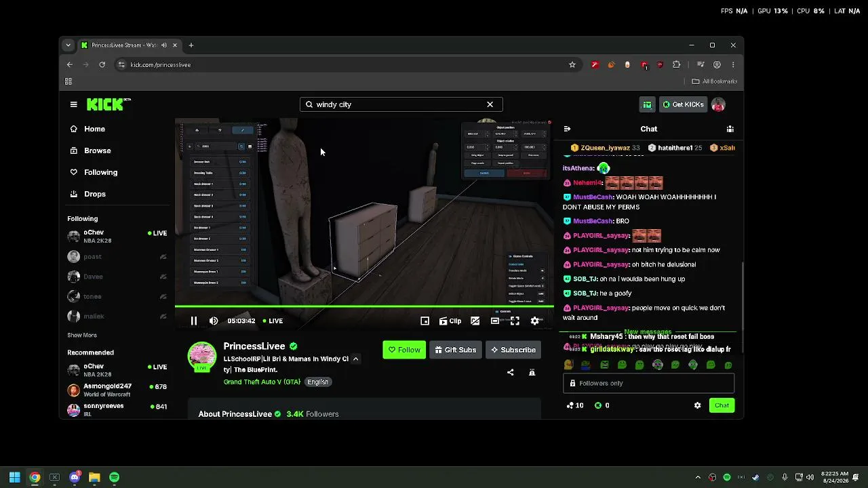Mute the PrincessLivee Stream tab audio
This screenshot has width=868, height=488.
click(163, 45)
